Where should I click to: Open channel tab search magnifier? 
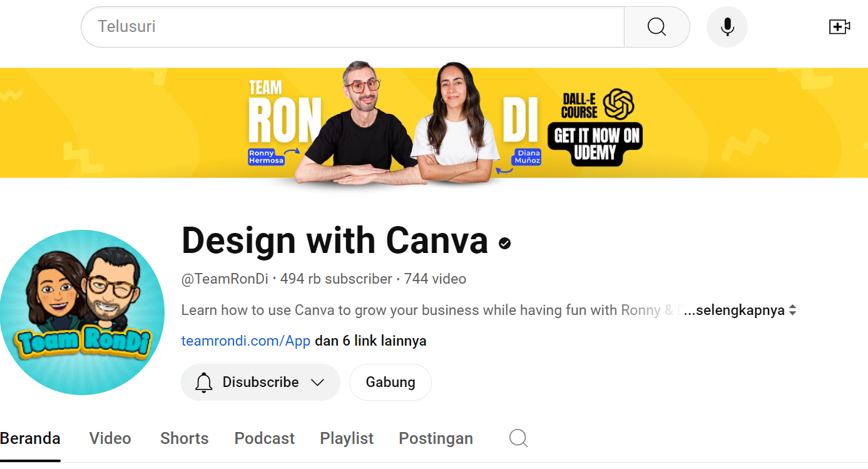pos(518,438)
